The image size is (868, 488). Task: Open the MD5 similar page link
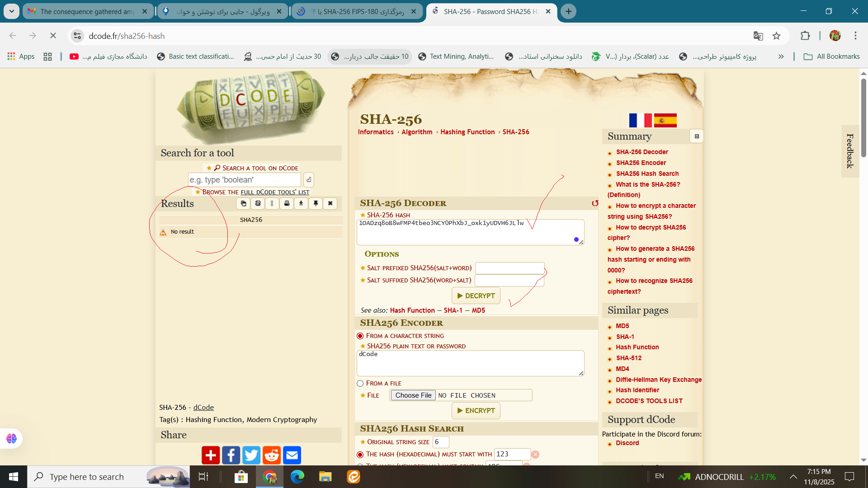(622, 326)
